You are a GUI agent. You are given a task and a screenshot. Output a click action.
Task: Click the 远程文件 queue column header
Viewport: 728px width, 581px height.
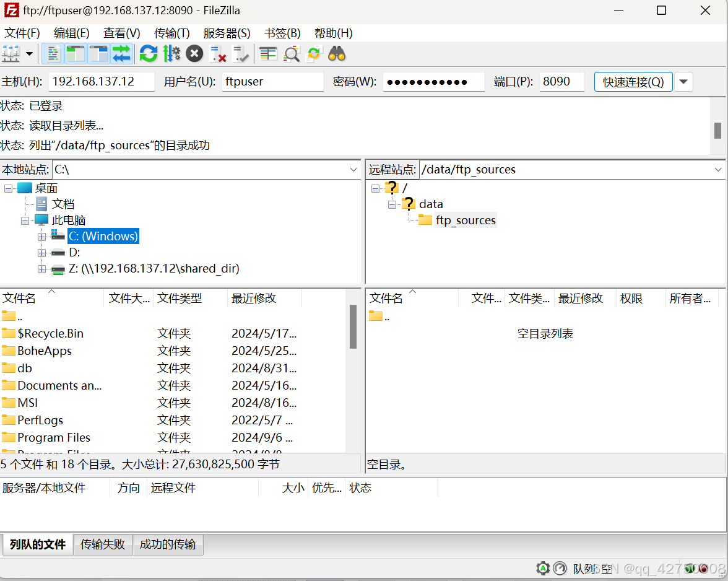pos(202,487)
